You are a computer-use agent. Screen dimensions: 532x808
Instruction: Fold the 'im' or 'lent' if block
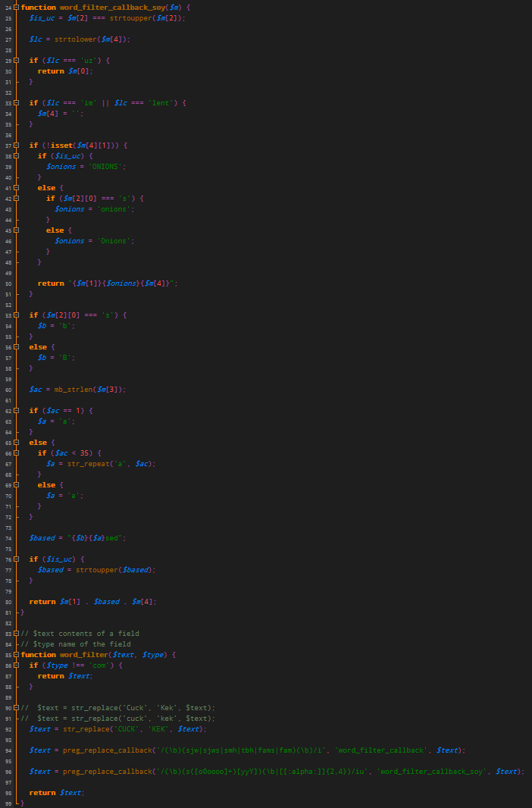(x=17, y=103)
